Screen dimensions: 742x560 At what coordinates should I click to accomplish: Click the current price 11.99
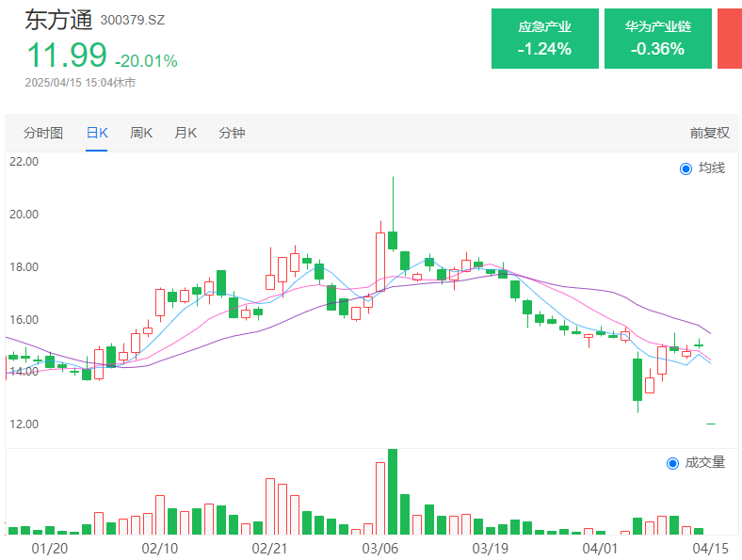(x=67, y=56)
